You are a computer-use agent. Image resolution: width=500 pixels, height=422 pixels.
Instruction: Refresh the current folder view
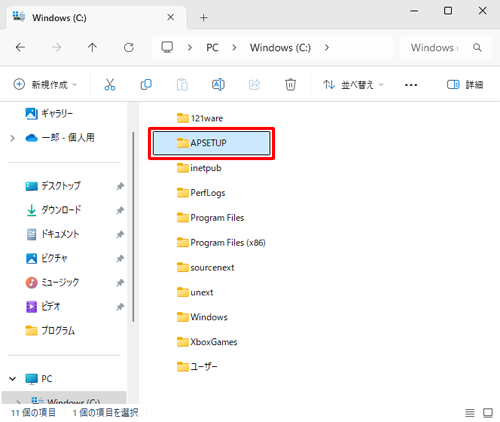[129, 48]
